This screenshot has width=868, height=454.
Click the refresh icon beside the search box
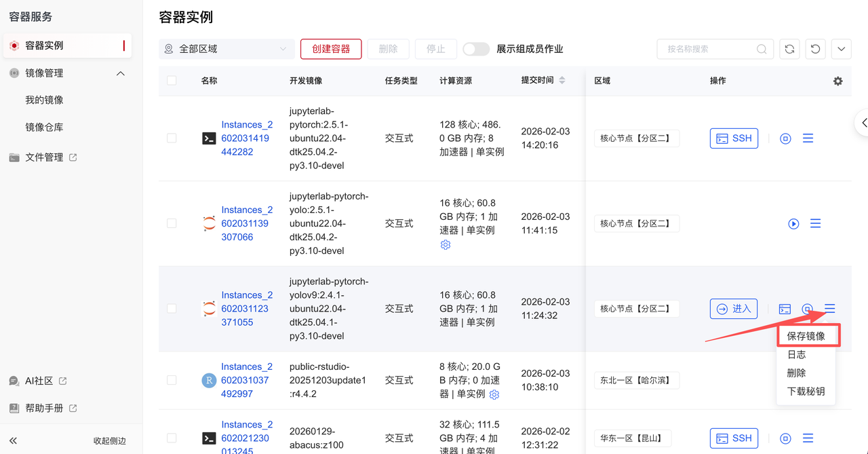[789, 49]
